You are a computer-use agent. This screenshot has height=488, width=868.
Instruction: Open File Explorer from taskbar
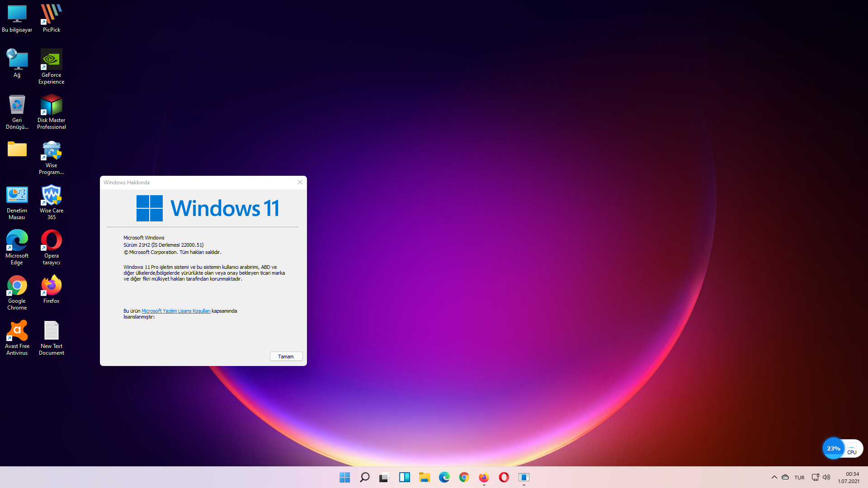click(x=424, y=477)
